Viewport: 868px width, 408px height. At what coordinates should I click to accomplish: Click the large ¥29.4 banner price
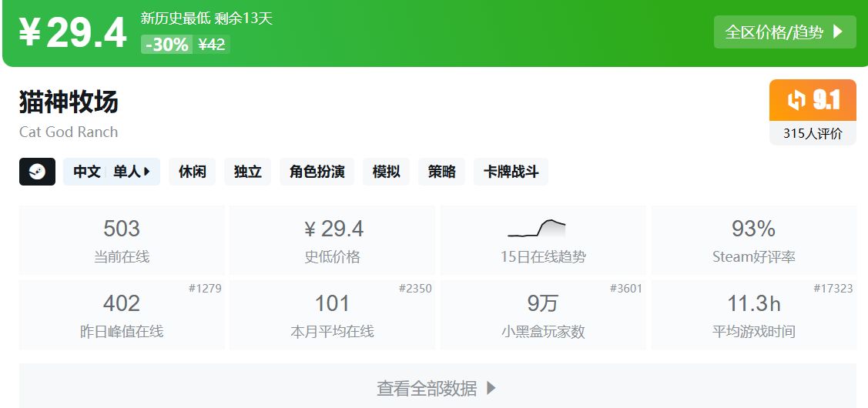point(73,33)
